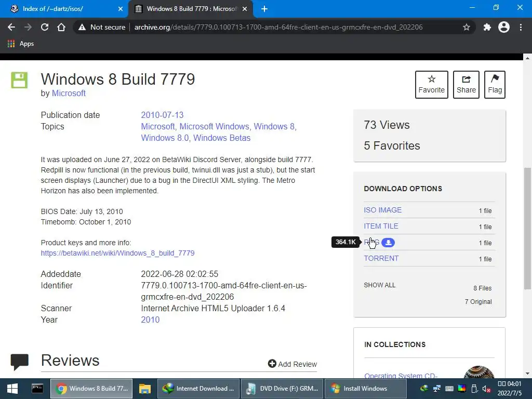Share this archive item

tap(466, 85)
